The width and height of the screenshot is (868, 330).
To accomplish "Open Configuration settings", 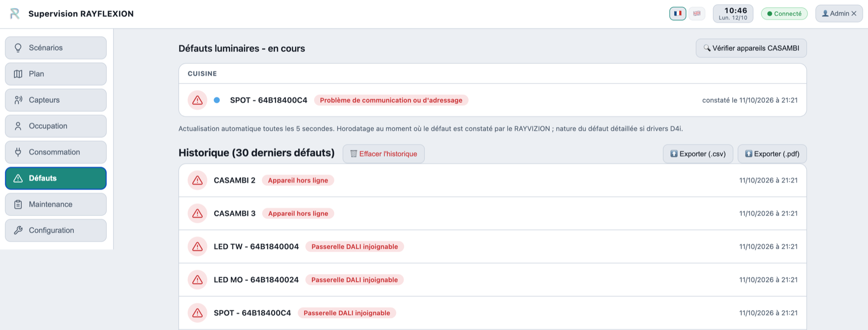I will (56, 230).
